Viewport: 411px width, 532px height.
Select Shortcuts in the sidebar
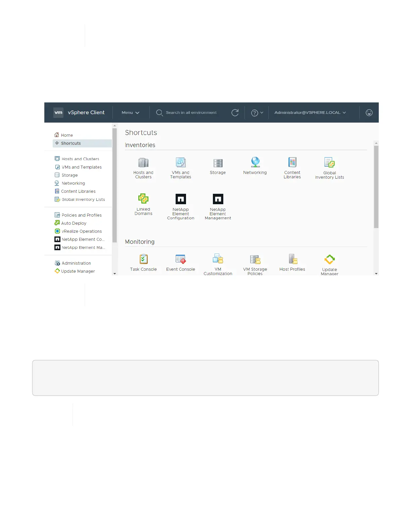(x=82, y=143)
